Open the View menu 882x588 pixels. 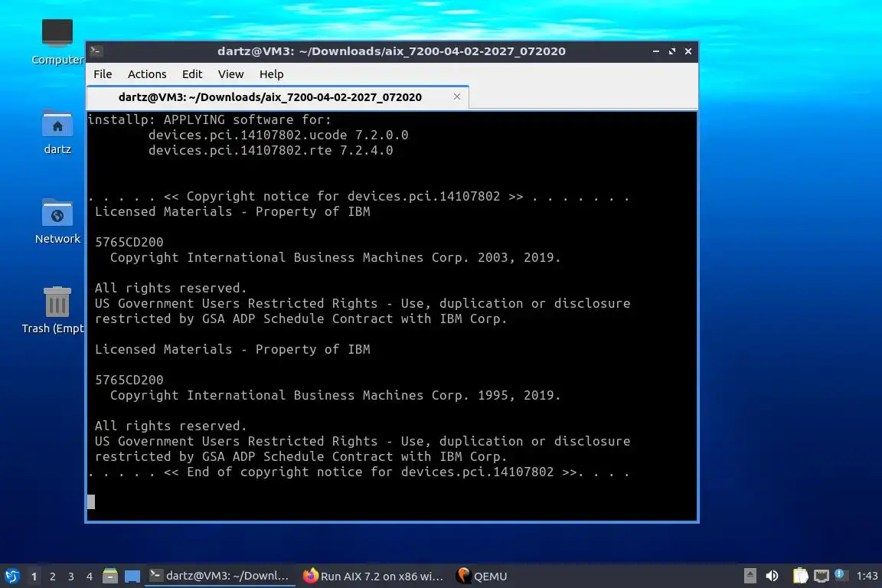click(x=230, y=74)
